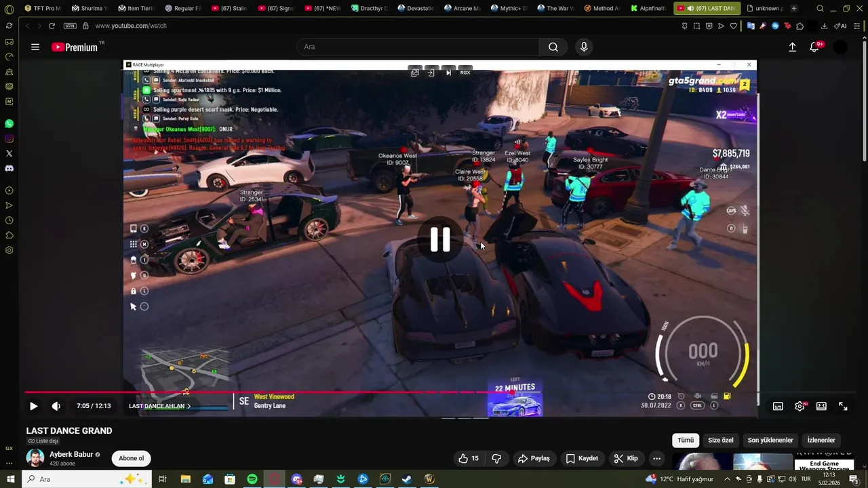Click the magnifier search button next to Ara
Image resolution: width=868 pixels, height=488 pixels.
[553, 47]
